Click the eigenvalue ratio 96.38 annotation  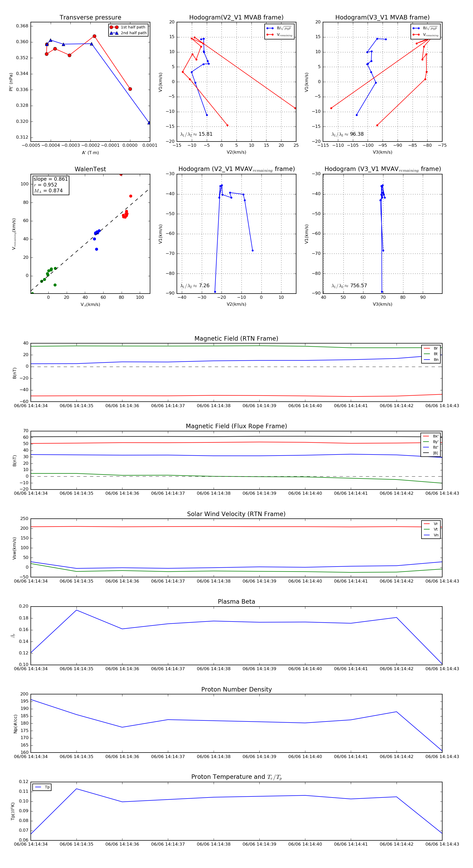pos(347,134)
